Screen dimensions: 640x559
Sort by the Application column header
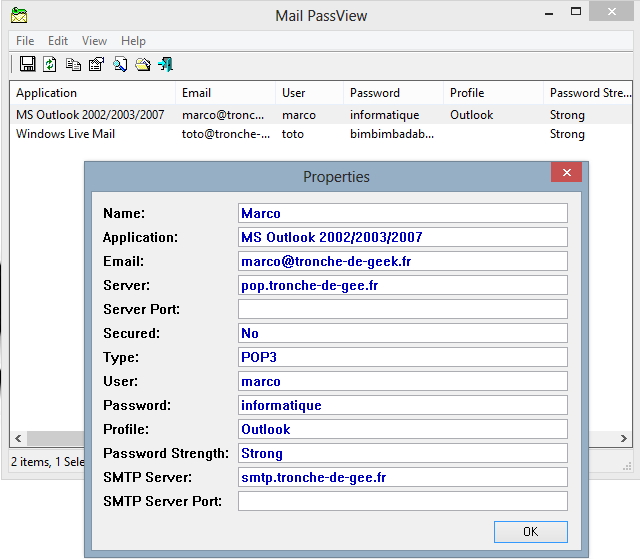(x=92, y=93)
